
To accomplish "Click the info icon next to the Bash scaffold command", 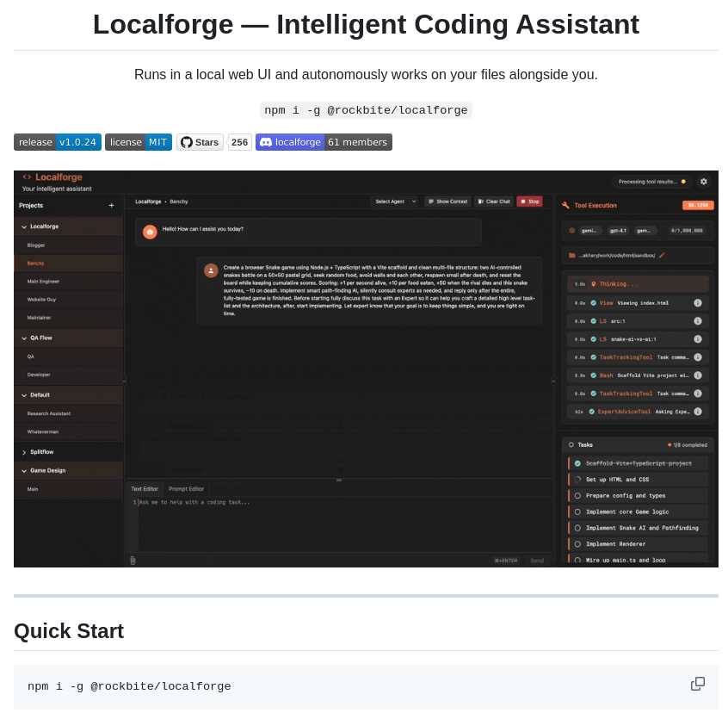I will [698, 375].
